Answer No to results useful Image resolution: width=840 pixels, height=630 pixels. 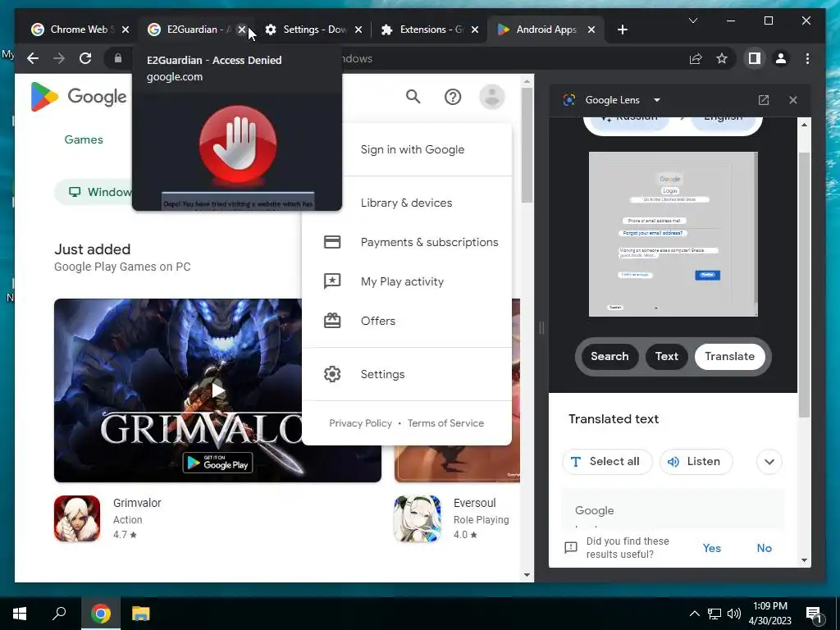pos(764,548)
